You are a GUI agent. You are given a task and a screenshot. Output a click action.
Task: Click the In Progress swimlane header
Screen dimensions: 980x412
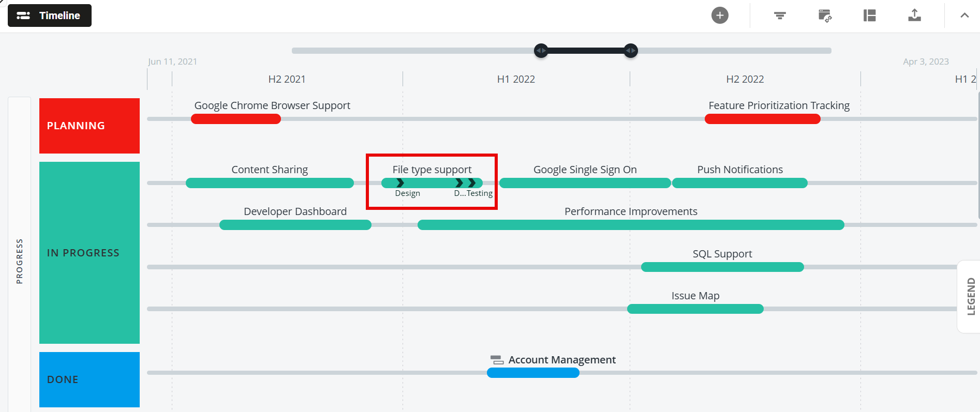pyautogui.click(x=90, y=253)
